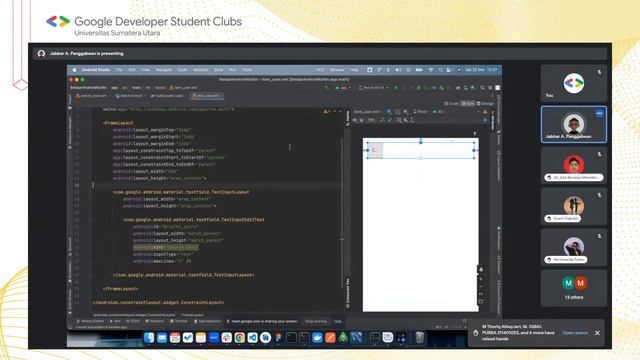Click the volume icon in menu bar
Image resolution: width=640 pixels, height=360 pixels.
coord(398,70)
